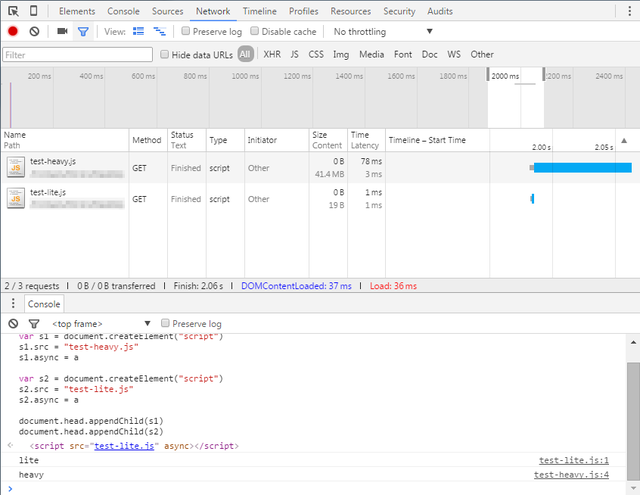This screenshot has height=495, width=640.
Task: Sort by Size column header
Action: (x=328, y=140)
